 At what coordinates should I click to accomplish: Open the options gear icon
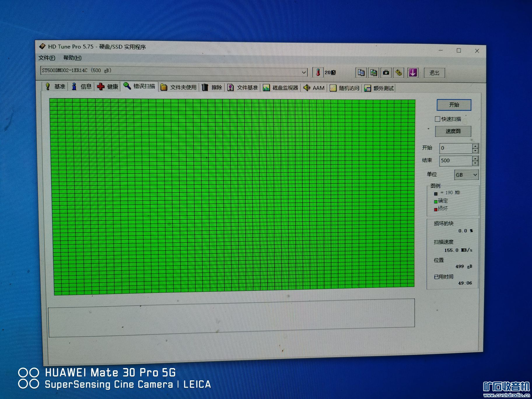399,73
